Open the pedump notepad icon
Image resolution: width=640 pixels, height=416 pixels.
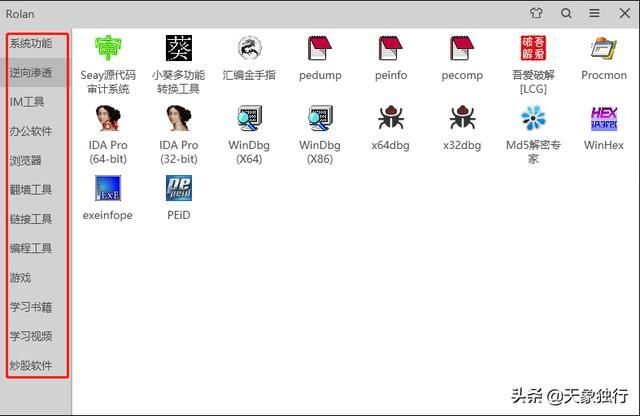pyautogui.click(x=320, y=48)
